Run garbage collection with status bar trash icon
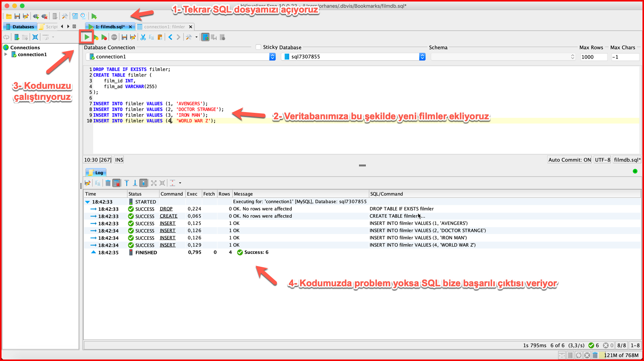644x361 pixels. 595,355
